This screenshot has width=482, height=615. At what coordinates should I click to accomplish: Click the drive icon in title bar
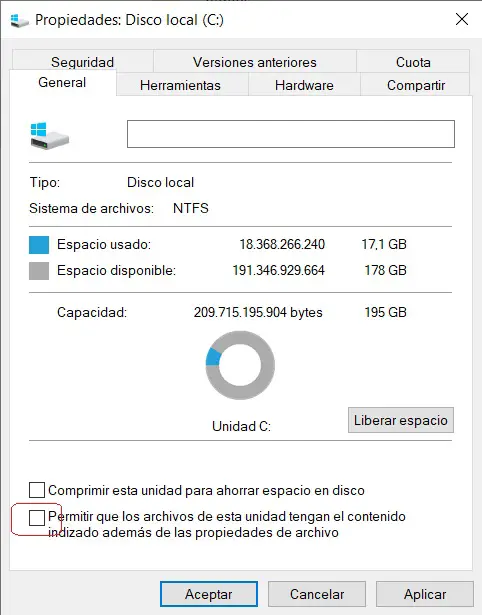click(19, 20)
